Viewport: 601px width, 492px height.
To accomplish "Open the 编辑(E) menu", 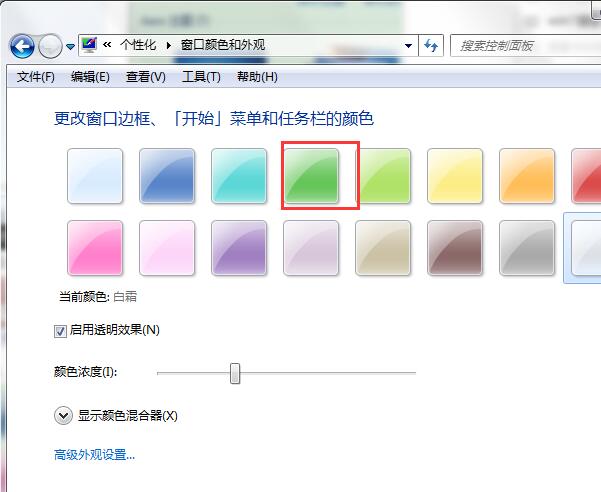I will (90, 77).
